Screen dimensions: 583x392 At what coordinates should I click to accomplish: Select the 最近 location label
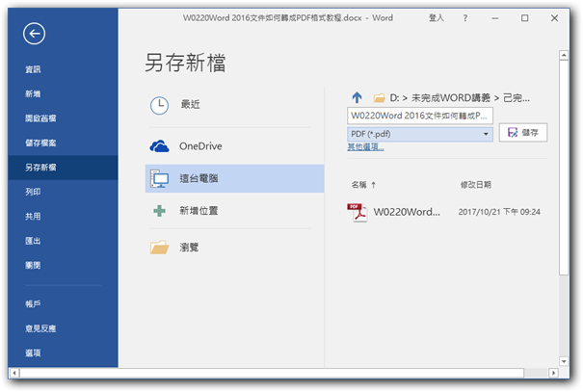(190, 104)
